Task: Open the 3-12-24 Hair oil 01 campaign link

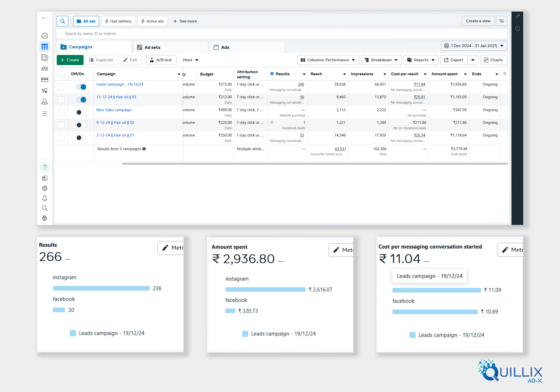Action: pyautogui.click(x=115, y=135)
